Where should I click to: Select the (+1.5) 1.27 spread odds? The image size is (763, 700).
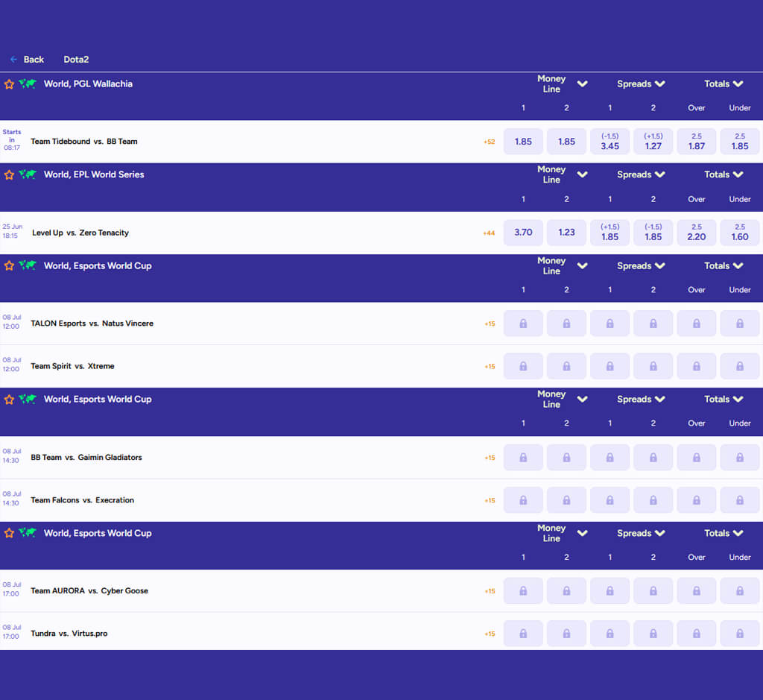pos(653,142)
